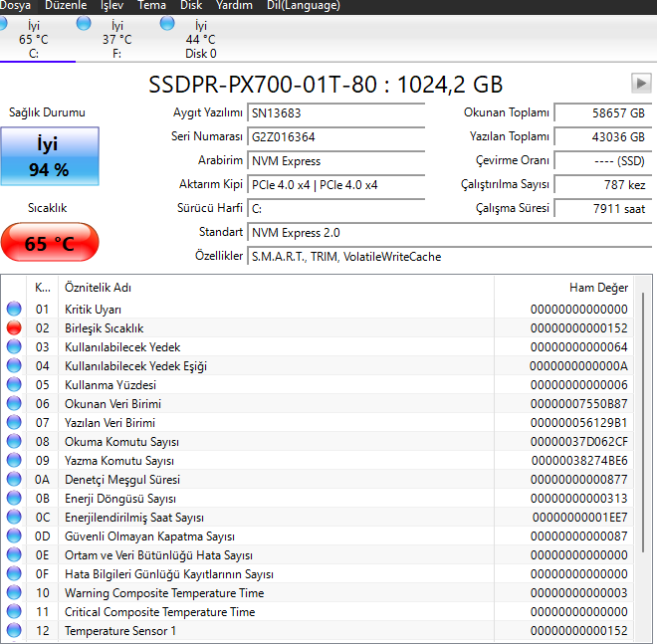Click the Çevirme Oranı value ---- (SSD)
657x644 pixels.
[603, 161]
